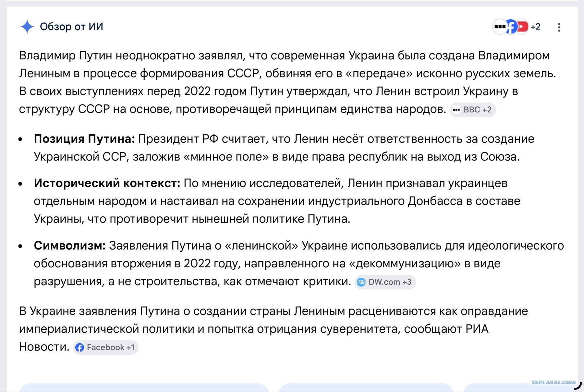Image resolution: width=584 pixels, height=392 pixels.
Task: Click the Facebook logo in the Facebook +1 chip
Action: (x=79, y=348)
